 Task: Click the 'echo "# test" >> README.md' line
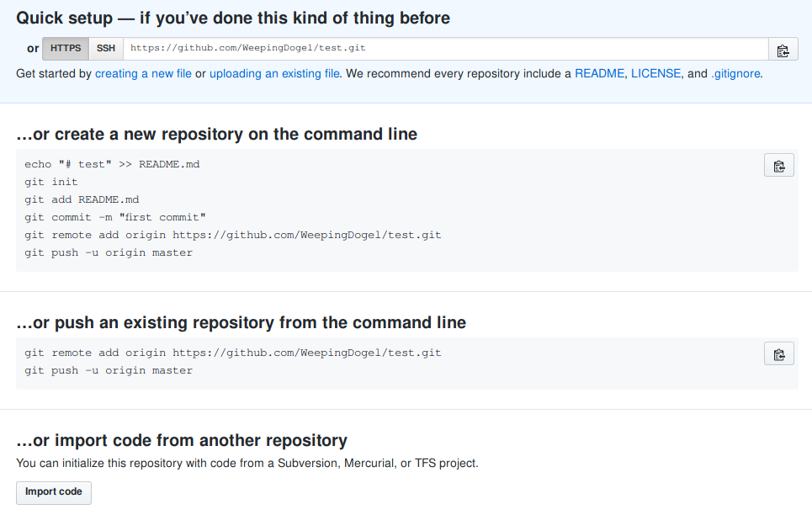pyautogui.click(x=112, y=164)
